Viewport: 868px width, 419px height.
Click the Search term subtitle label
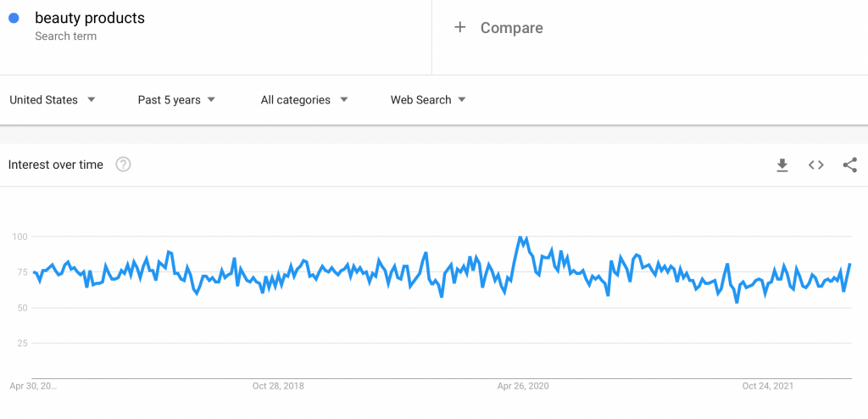click(65, 36)
